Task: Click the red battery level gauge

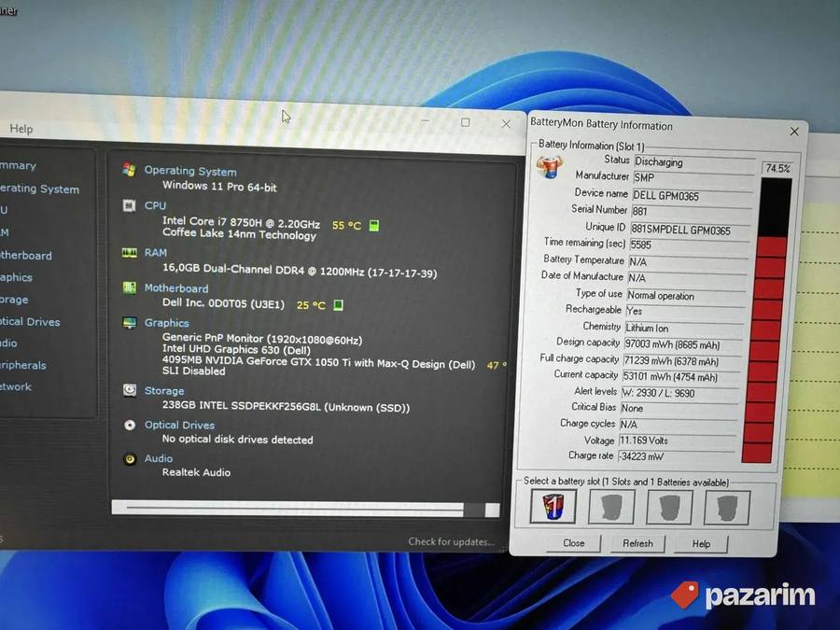Action: coord(767,320)
